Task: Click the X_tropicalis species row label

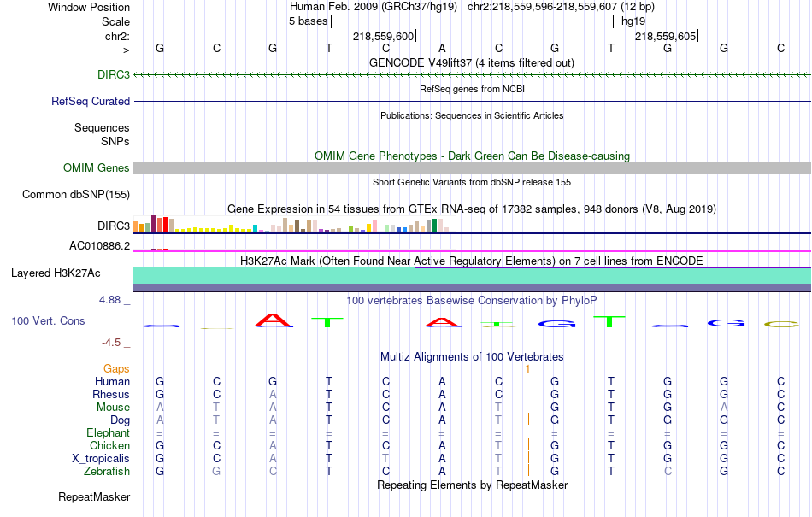Action: [101, 459]
